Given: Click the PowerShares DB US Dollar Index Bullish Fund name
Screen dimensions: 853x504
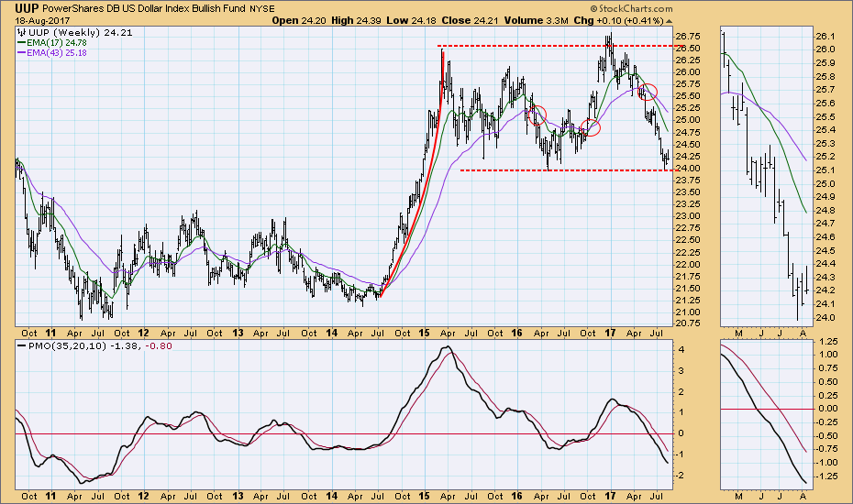Looking at the screenshot, I should click(x=144, y=8).
